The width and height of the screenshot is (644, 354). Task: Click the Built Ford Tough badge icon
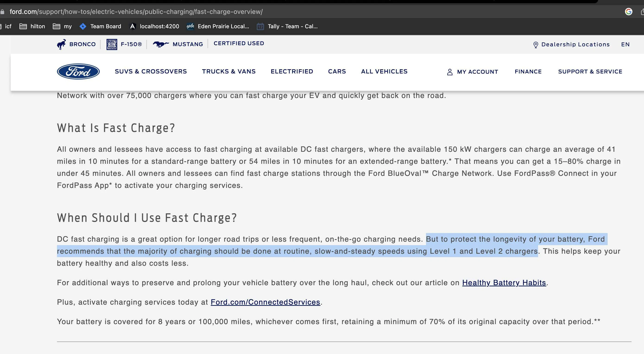[x=111, y=44]
